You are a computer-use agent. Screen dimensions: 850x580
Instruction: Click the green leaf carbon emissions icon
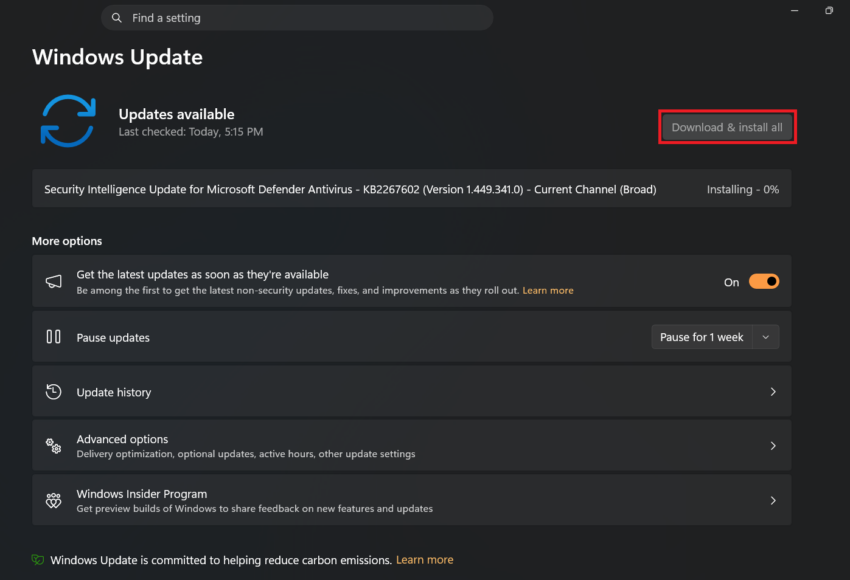pos(37,559)
